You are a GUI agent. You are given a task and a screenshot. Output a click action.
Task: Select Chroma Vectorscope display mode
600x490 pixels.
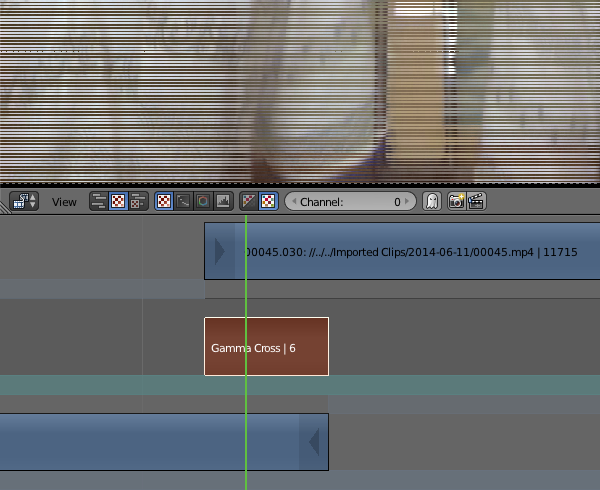203,201
